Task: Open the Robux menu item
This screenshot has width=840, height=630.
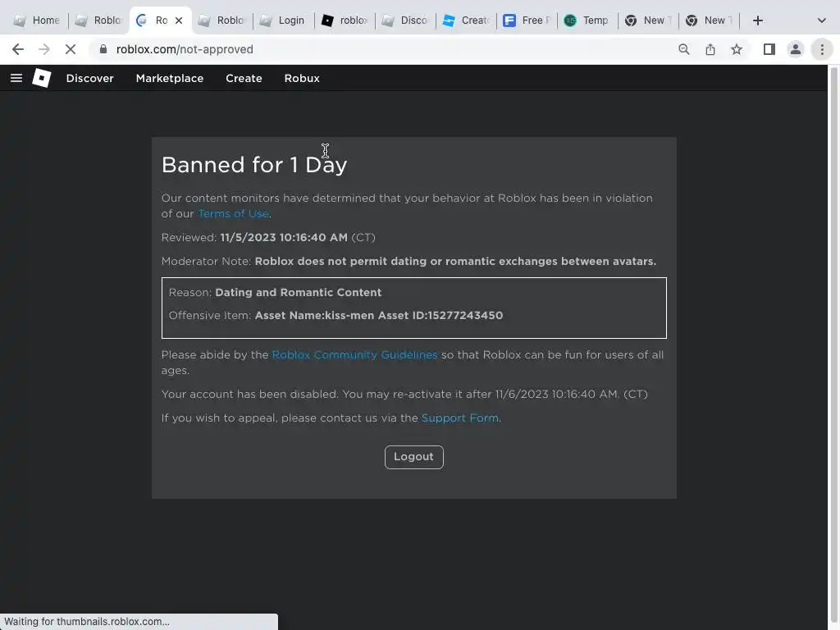Action: click(x=302, y=78)
